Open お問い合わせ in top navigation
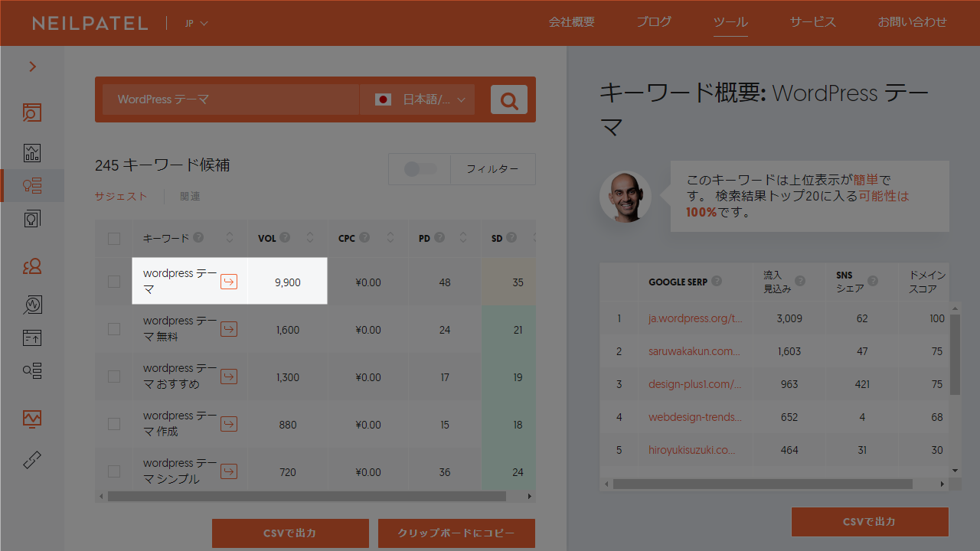 [x=913, y=22]
